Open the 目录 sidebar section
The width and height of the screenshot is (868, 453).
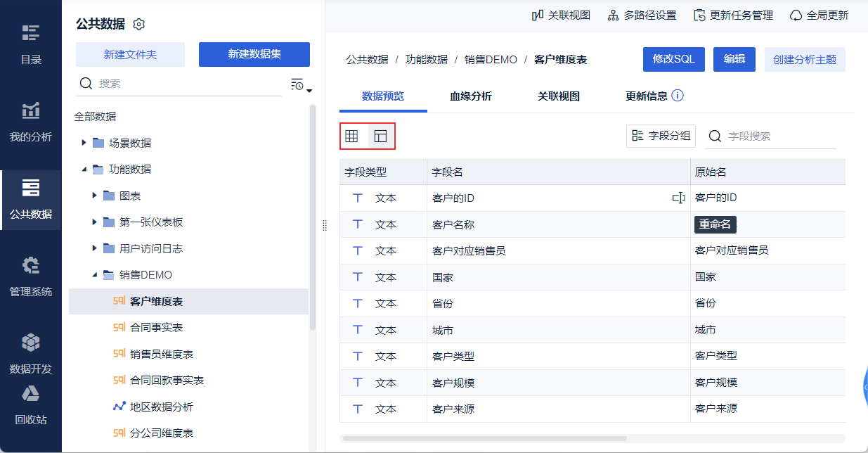tap(31, 44)
